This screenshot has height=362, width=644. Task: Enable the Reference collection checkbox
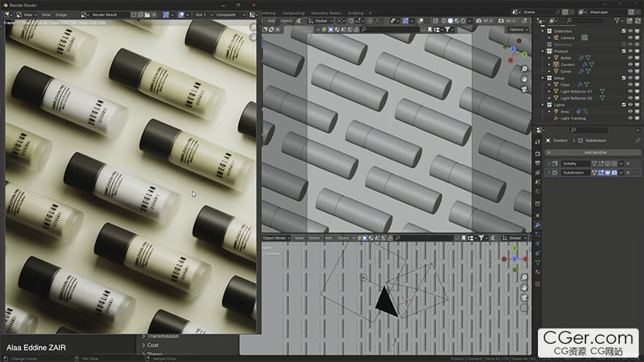(x=624, y=45)
